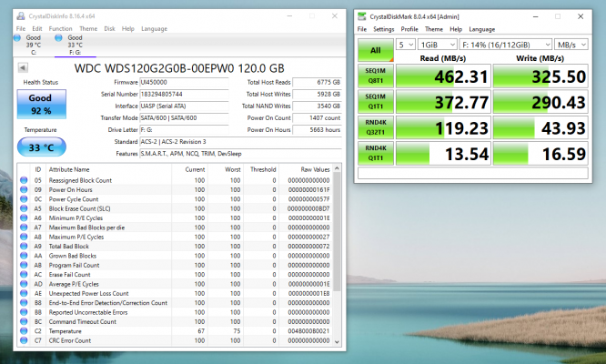Click the CrystalDiskMark title bar app icon
The image size is (606, 364).
pos(362,16)
